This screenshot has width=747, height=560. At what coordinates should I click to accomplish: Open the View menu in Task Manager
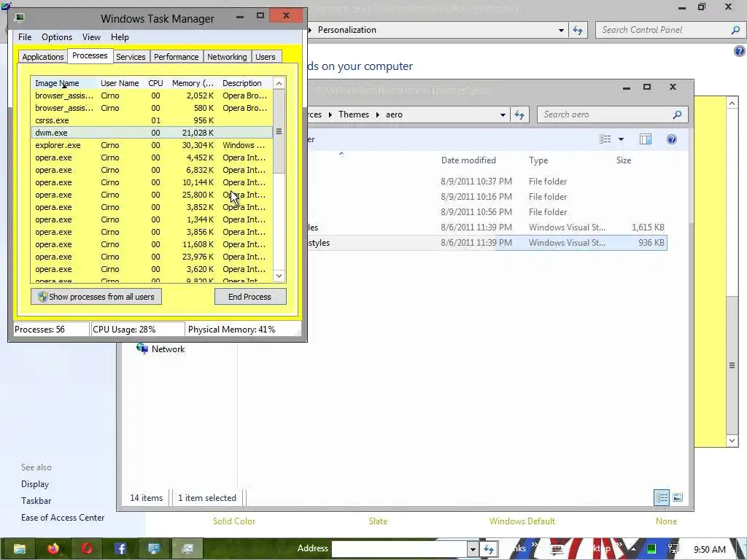[x=91, y=37]
